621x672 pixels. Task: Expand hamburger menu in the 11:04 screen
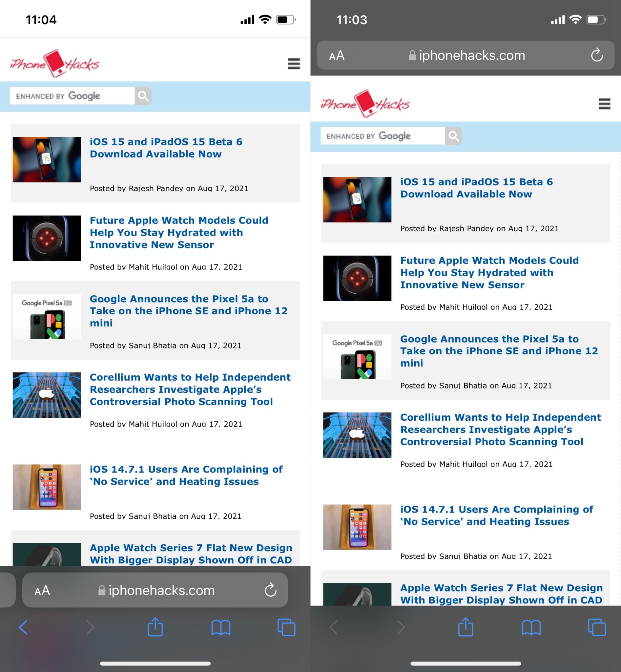pyautogui.click(x=294, y=64)
